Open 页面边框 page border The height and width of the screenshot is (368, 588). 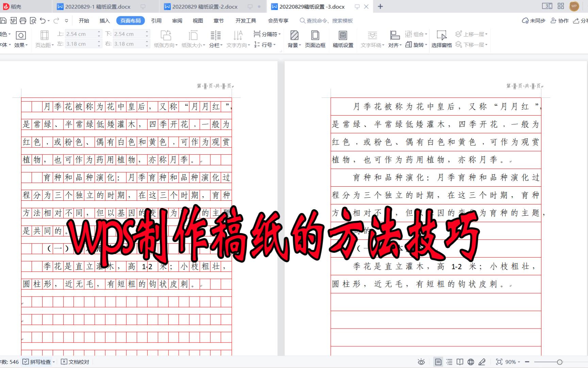point(315,39)
